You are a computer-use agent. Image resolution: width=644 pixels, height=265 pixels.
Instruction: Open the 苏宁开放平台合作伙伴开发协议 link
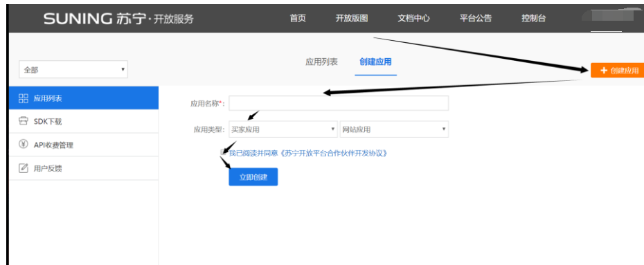[334, 153]
